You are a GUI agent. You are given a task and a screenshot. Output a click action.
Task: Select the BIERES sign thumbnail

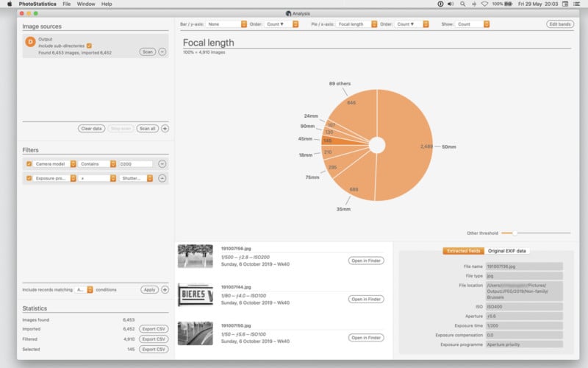point(195,295)
